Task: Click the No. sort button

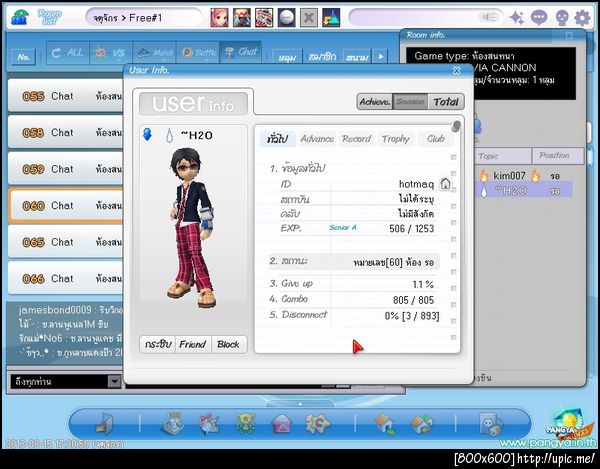Action: [x=24, y=57]
